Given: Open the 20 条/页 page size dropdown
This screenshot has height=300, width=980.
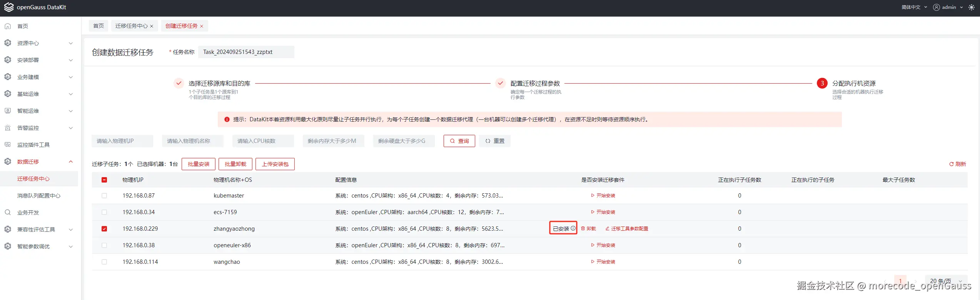Looking at the screenshot, I should coord(946,281).
